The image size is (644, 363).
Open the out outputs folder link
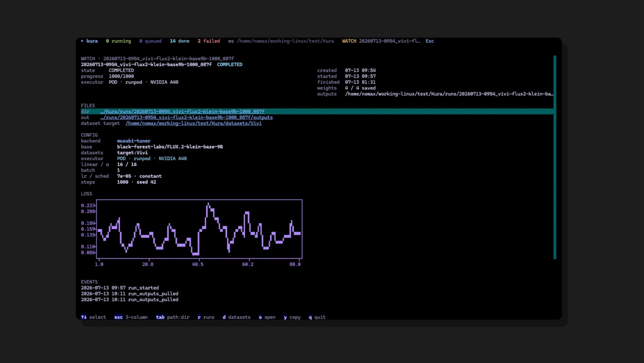coord(186,118)
